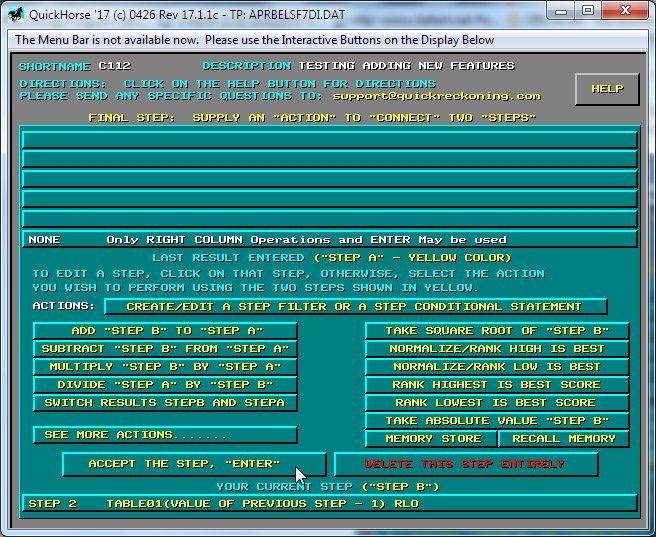Choose NORMALIZE/RANK LOW IS BEST
This screenshot has width=656, height=537.
coord(497,367)
